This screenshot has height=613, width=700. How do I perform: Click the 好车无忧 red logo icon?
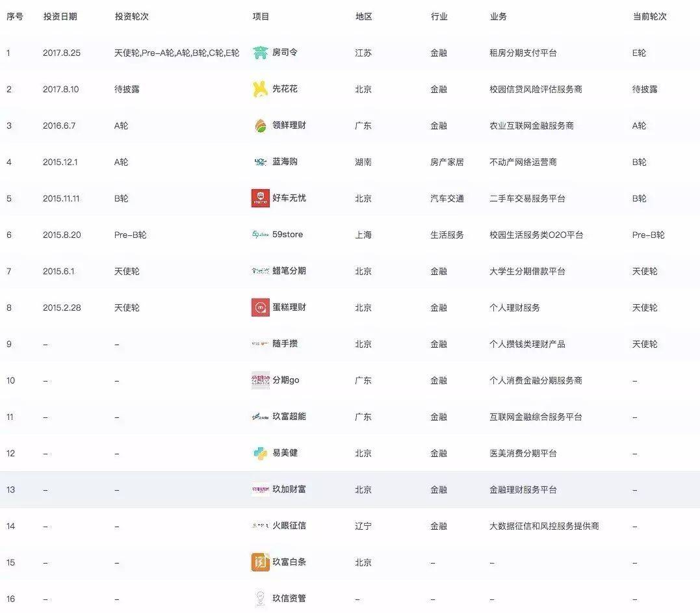click(260, 199)
